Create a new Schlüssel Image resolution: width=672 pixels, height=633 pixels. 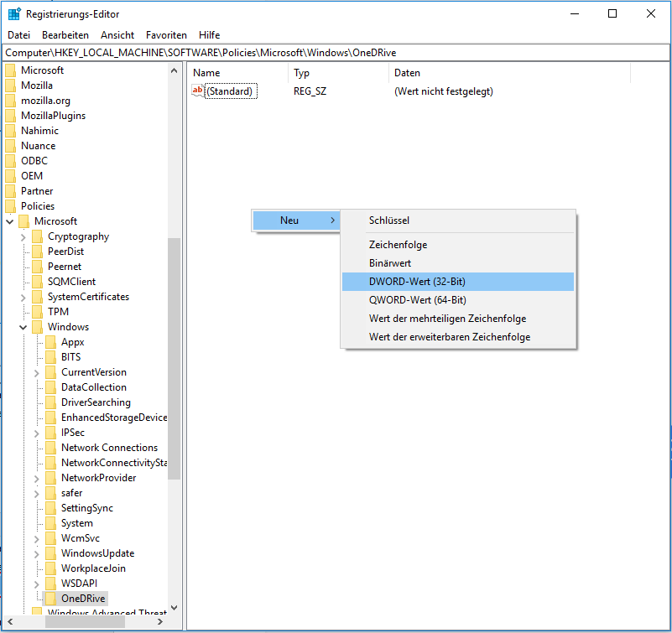[x=458, y=221]
